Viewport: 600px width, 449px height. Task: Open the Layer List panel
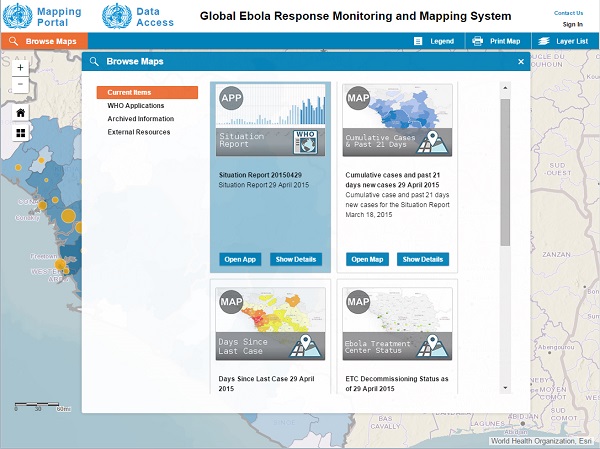(562, 41)
